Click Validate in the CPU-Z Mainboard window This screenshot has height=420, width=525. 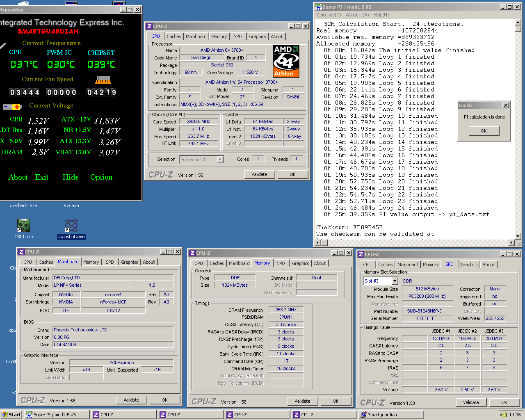[x=132, y=400]
